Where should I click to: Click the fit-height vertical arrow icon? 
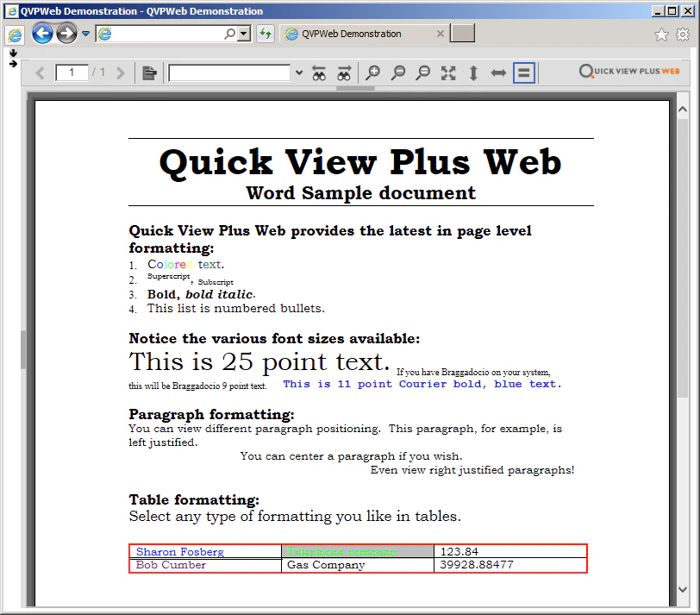click(473, 72)
